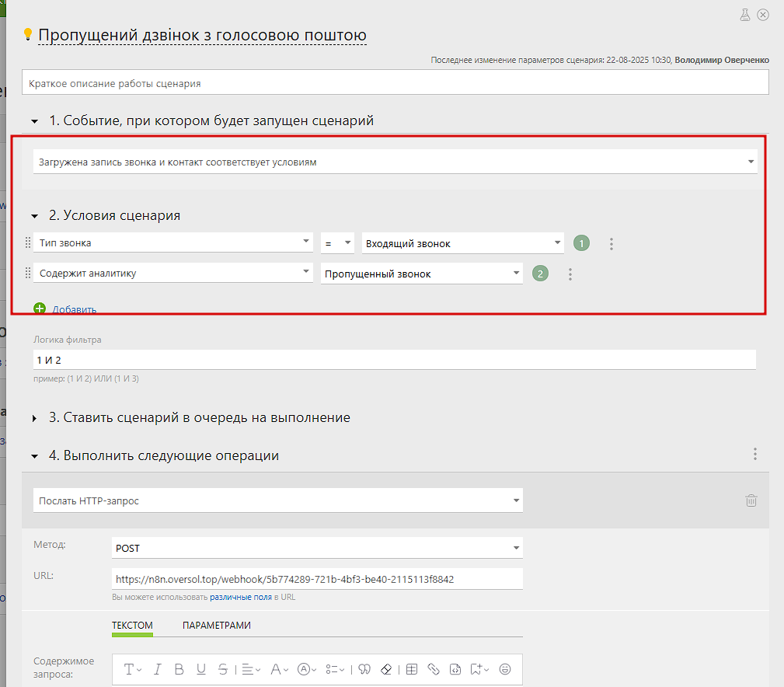Delete the HTTP request operation (trash)
The image size is (784, 687).
tap(751, 500)
